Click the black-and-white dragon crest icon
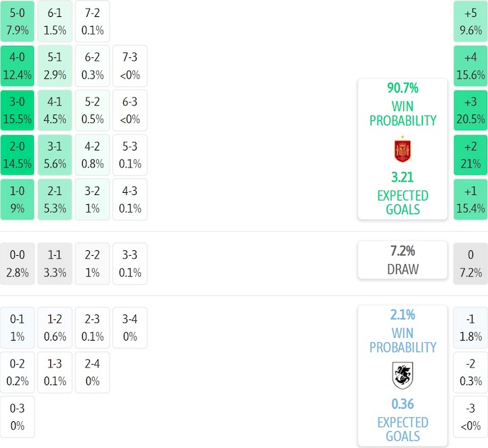The image size is (488, 448). pos(402,375)
